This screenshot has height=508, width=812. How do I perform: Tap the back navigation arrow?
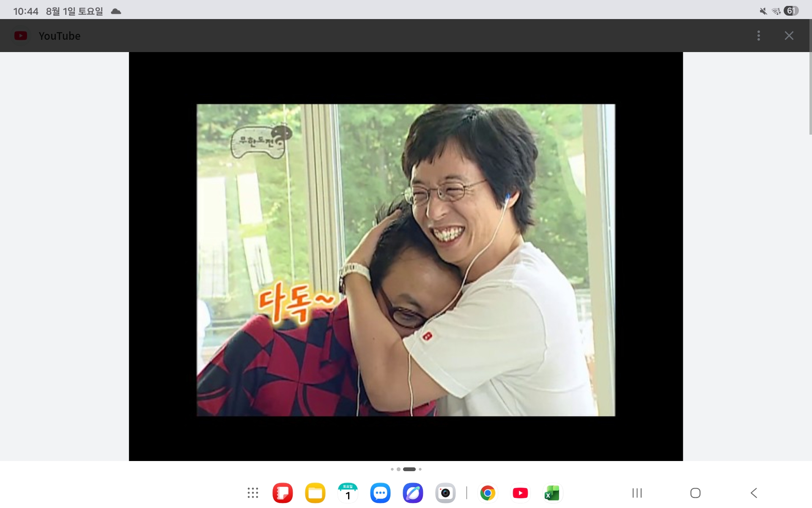coord(754,493)
